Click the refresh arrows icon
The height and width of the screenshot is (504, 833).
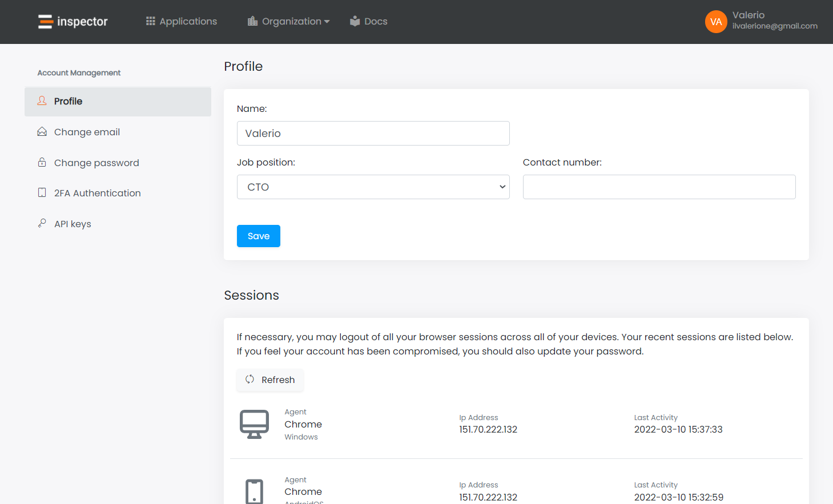coord(250,380)
